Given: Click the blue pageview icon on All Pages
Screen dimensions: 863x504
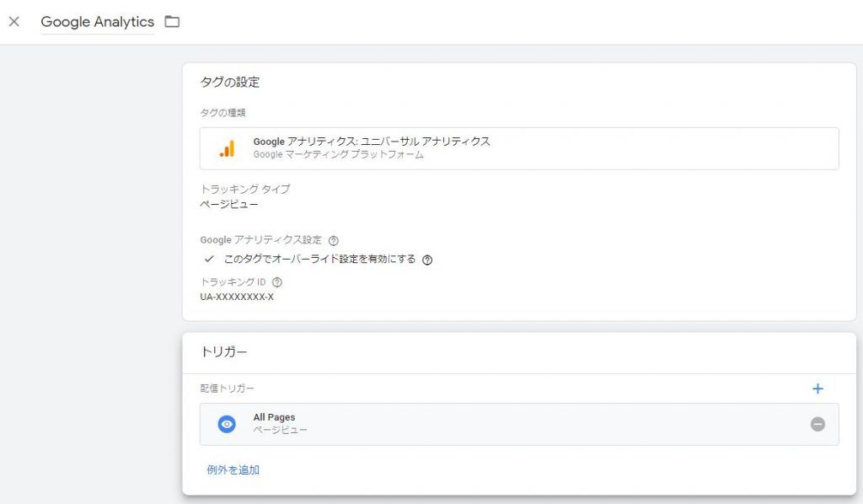Looking at the screenshot, I should click(226, 424).
